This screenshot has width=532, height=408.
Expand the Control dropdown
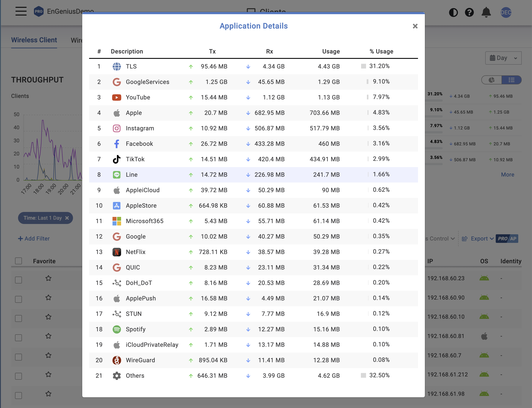click(x=440, y=239)
